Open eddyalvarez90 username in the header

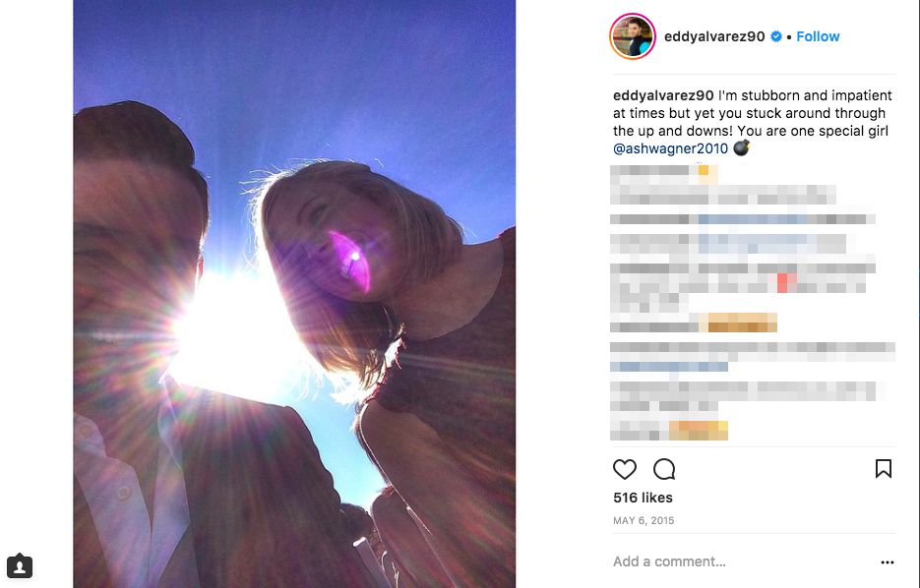pos(714,36)
